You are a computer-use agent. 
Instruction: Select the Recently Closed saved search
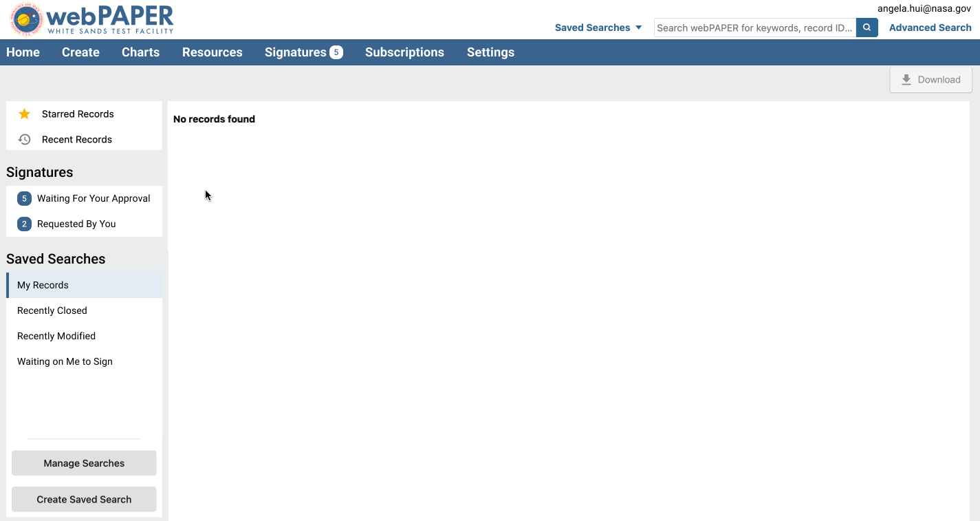[x=84, y=310]
